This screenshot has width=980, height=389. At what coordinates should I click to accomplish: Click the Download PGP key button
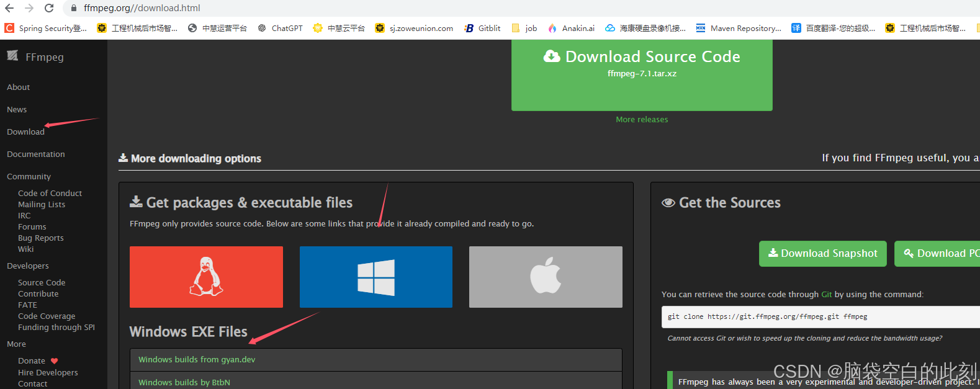(x=937, y=254)
